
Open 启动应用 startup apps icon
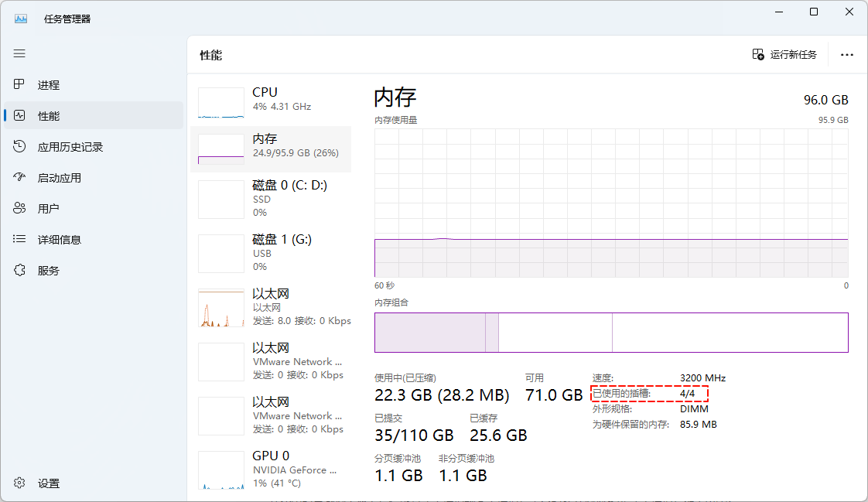(20, 177)
